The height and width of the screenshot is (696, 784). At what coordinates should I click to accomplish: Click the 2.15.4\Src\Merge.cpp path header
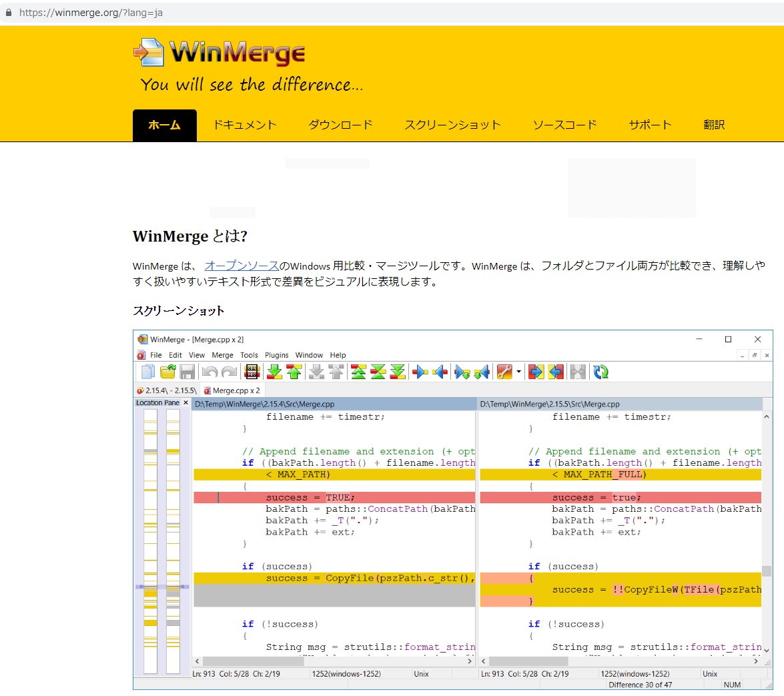point(334,404)
